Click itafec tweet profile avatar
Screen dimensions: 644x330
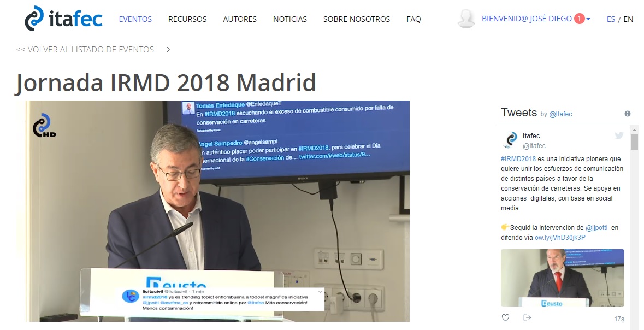(511, 140)
